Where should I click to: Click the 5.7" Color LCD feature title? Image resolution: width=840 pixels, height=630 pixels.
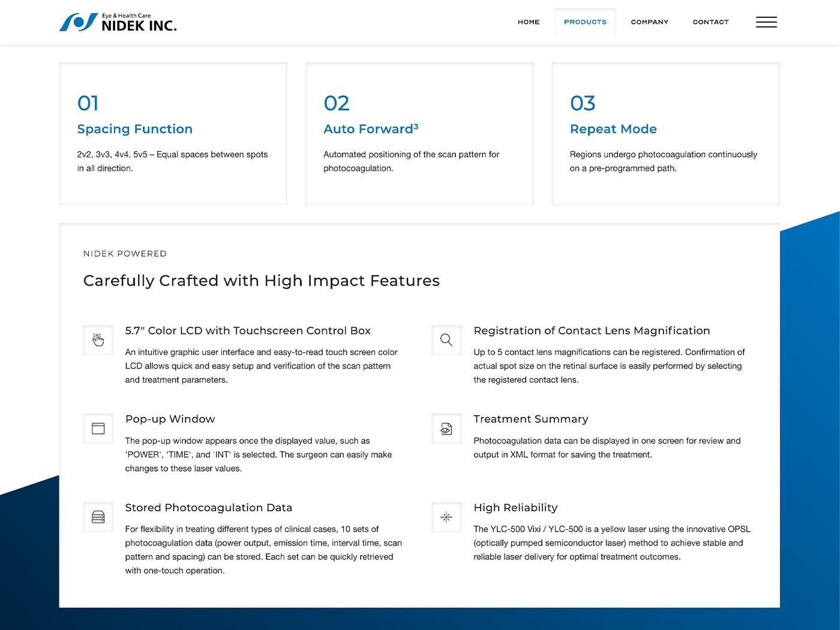[x=248, y=331]
